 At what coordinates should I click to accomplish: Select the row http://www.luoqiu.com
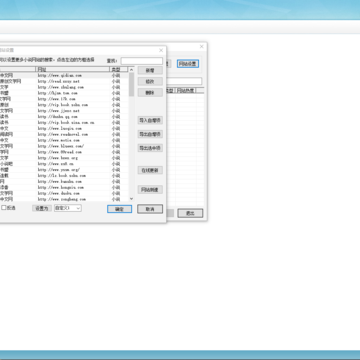63,128
